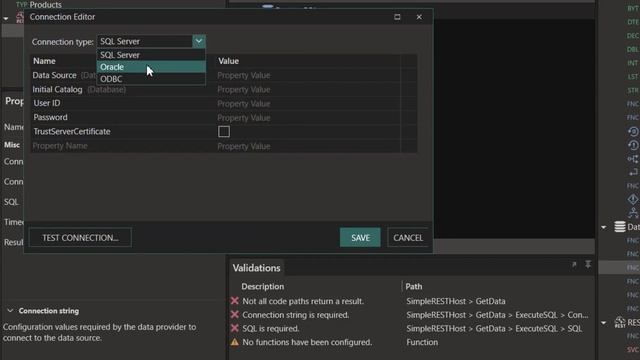Collapse the REST group in the toolbox
This screenshot has height=360, width=640.
[603, 323]
